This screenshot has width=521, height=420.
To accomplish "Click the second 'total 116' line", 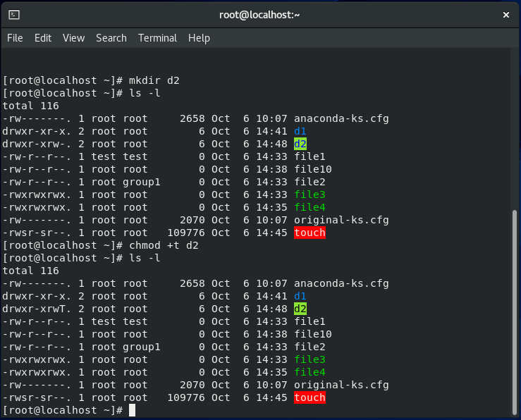I will coord(30,271).
